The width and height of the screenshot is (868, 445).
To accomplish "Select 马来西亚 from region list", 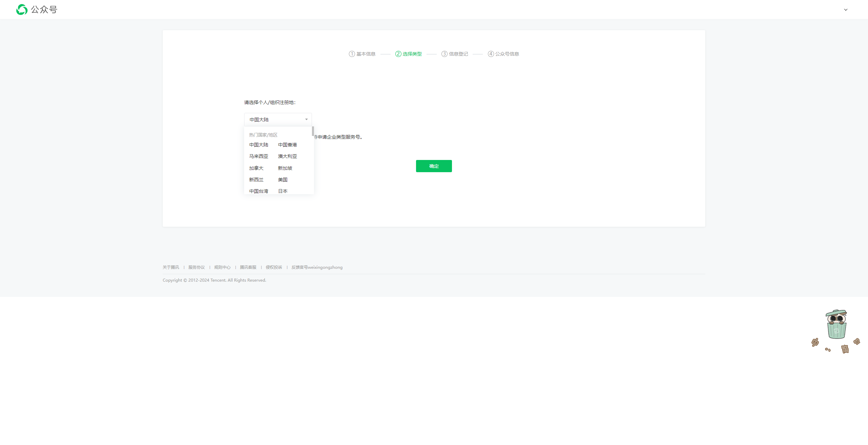I will 258,156.
